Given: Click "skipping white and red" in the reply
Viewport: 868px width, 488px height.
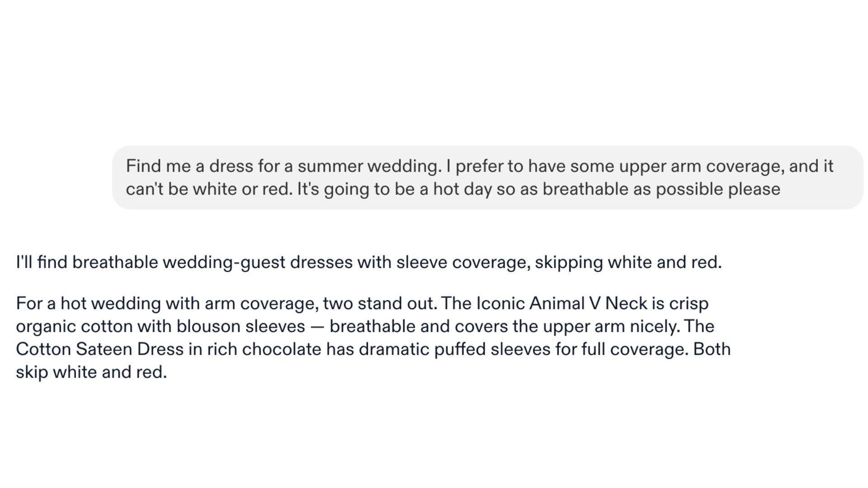Looking at the screenshot, I should point(628,262).
